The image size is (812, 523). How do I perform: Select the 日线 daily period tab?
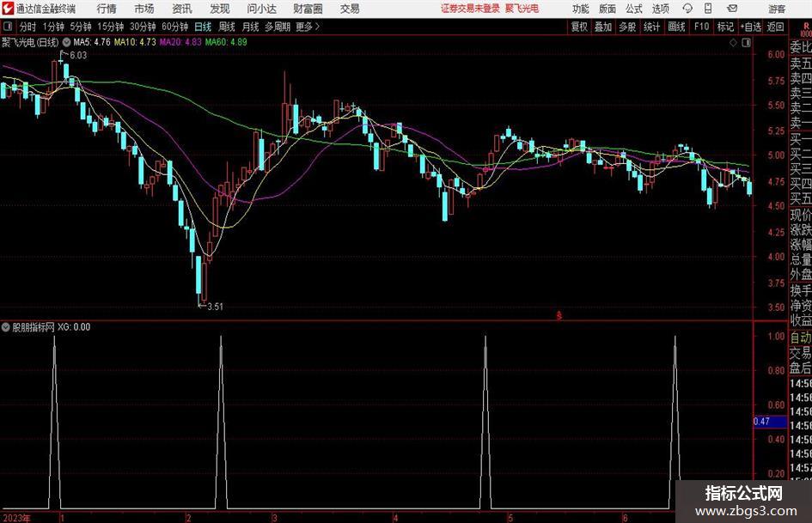pos(203,27)
